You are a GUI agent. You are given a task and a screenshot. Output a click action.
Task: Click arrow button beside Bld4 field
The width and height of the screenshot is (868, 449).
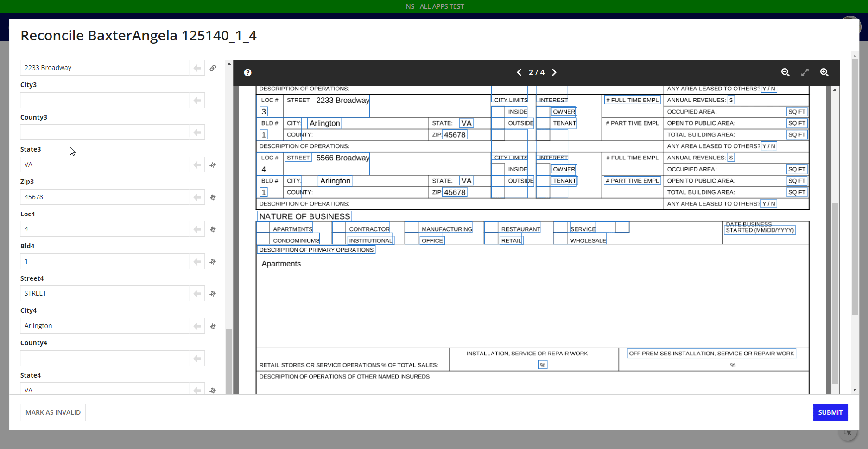197,261
